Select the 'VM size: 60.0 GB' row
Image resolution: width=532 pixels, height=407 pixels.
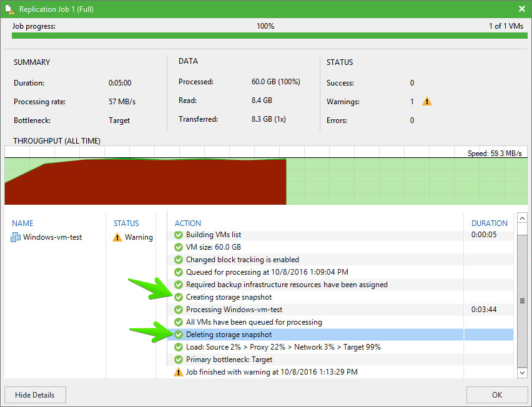[x=340, y=247]
